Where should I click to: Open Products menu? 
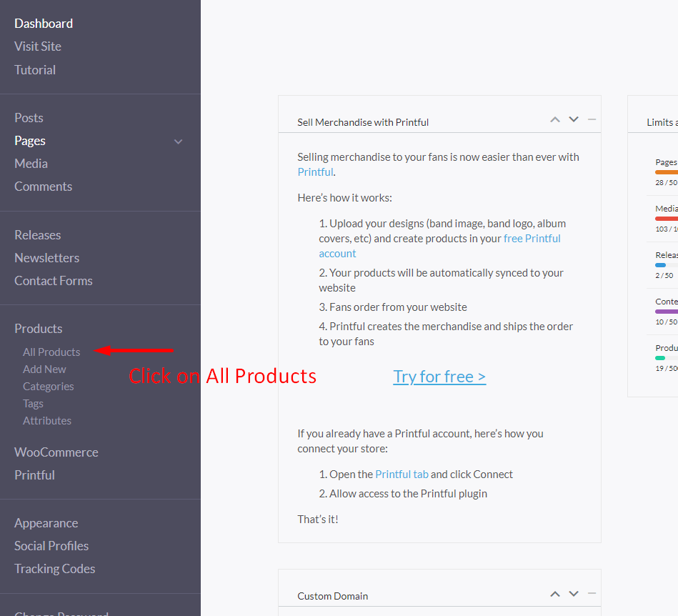coord(39,328)
